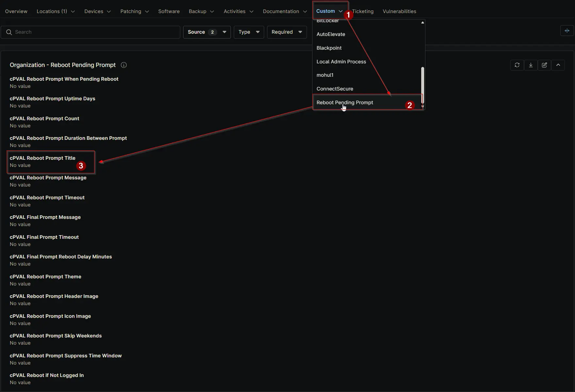Viewport: 575px width, 392px height.
Task: Click the scroll-down arrow in Custom dropdown list
Action: pyautogui.click(x=423, y=107)
